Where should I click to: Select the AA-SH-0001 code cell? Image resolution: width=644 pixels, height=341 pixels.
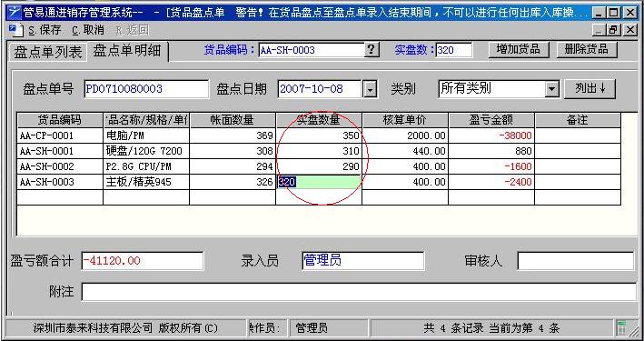(x=60, y=151)
